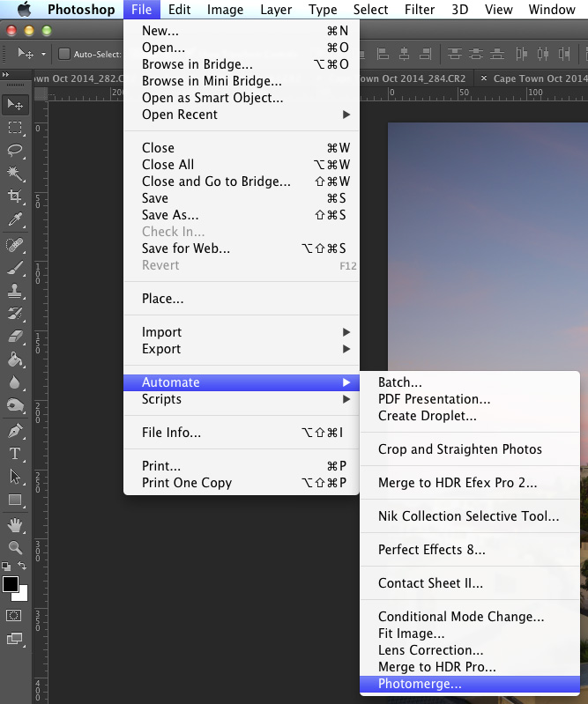The width and height of the screenshot is (588, 704).
Task: Align horizontal centers in options bar
Action: (405, 55)
